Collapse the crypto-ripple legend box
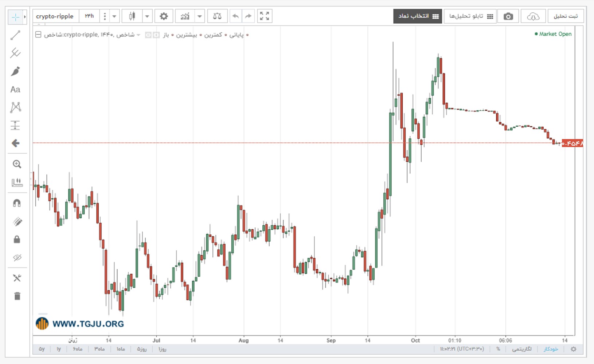The width and height of the screenshot is (594, 364). point(38,35)
